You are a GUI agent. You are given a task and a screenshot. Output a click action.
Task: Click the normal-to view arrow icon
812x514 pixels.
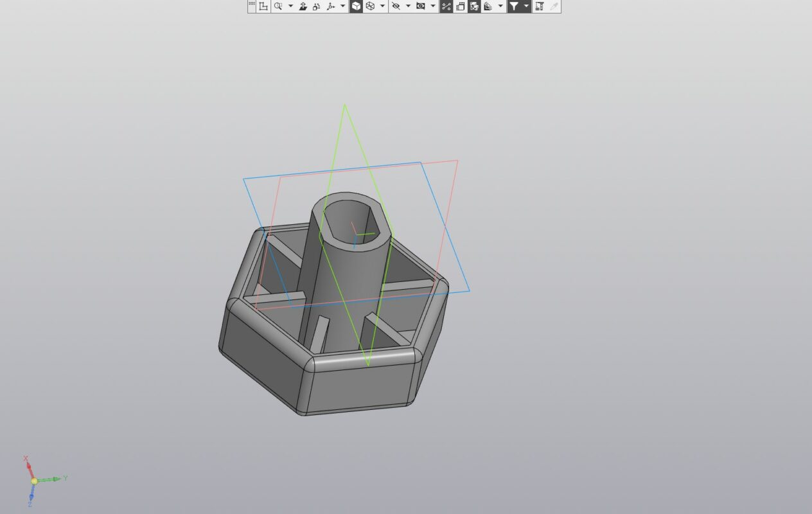pos(303,6)
